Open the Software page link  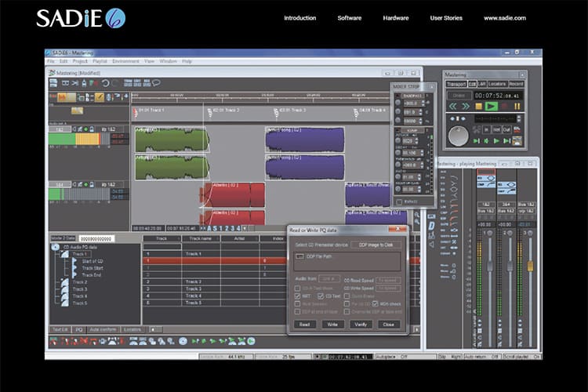tap(349, 18)
